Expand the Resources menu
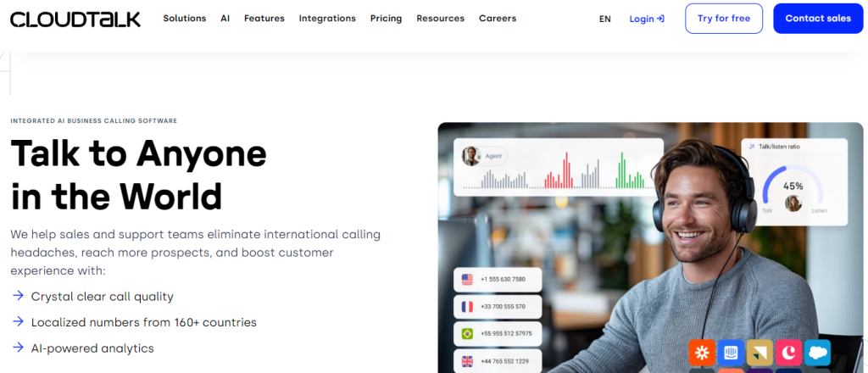868x373 pixels. click(440, 19)
